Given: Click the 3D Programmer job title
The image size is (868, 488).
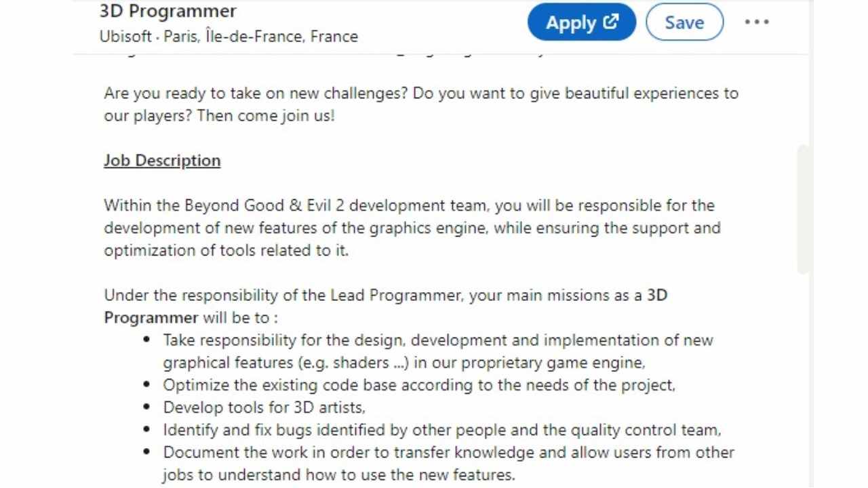Looking at the screenshot, I should pos(167,12).
